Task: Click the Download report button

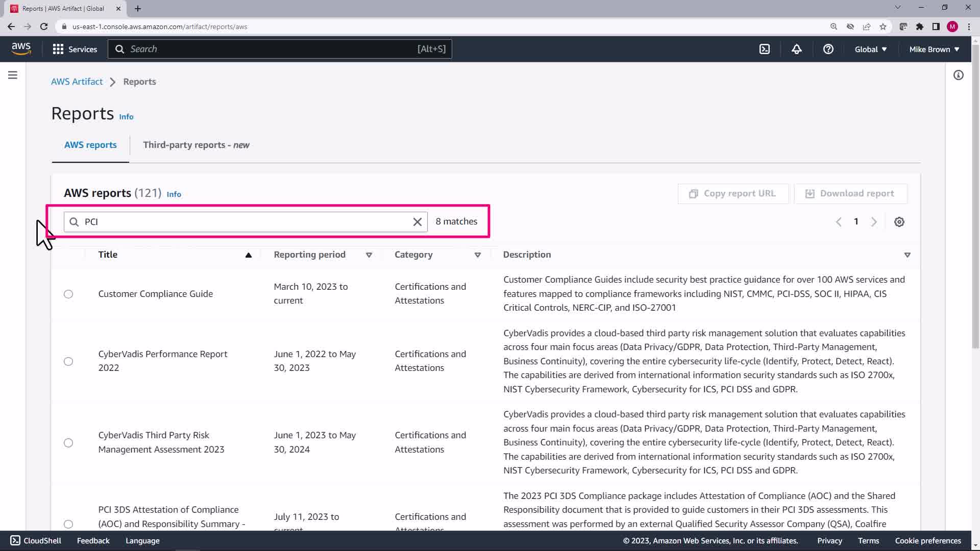Action: (850, 193)
